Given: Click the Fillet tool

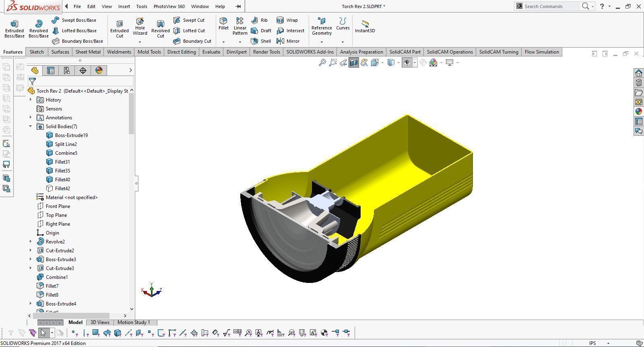Looking at the screenshot, I should 223,24.
